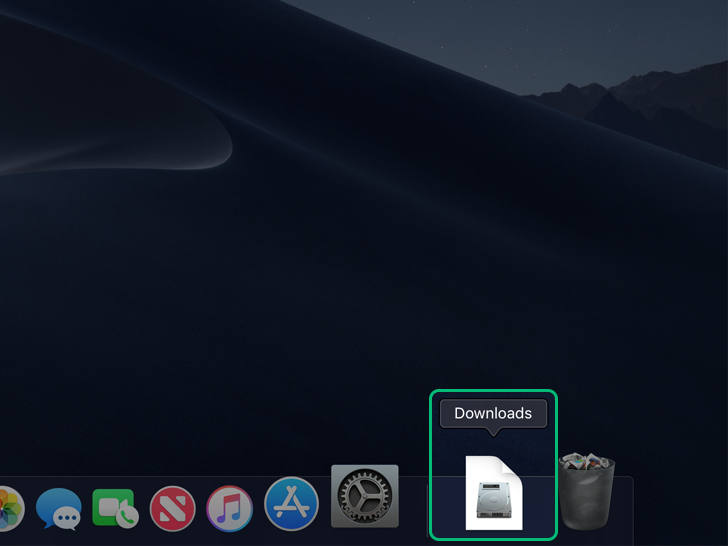Open the Trash in the Dock
Image resolution: width=728 pixels, height=546 pixels.
coord(587,491)
